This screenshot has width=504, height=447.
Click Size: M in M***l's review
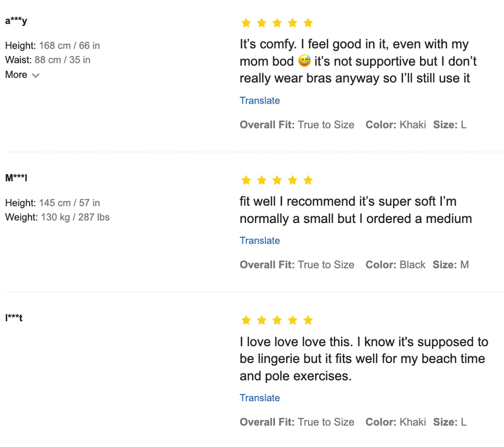[x=451, y=265]
